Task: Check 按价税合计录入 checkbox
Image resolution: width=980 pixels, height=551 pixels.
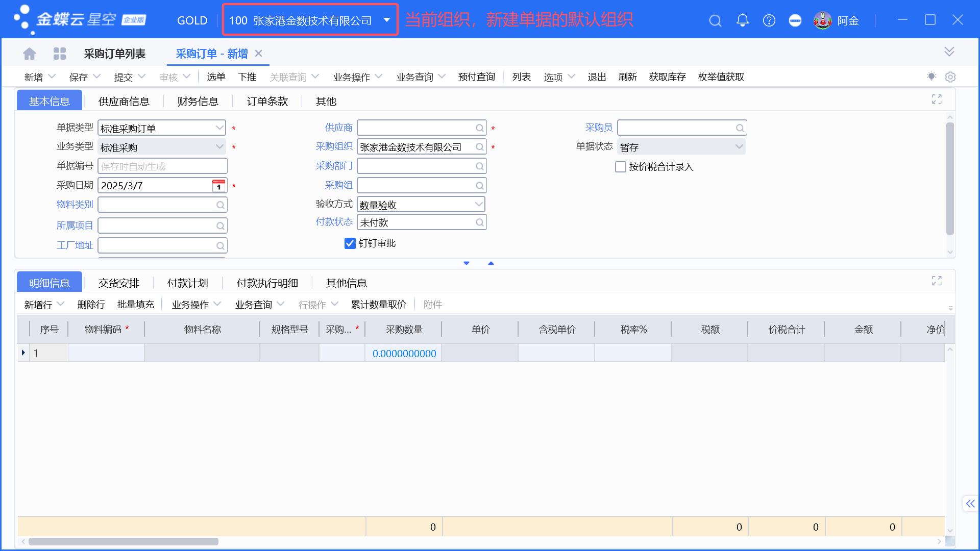Action: 621,167
